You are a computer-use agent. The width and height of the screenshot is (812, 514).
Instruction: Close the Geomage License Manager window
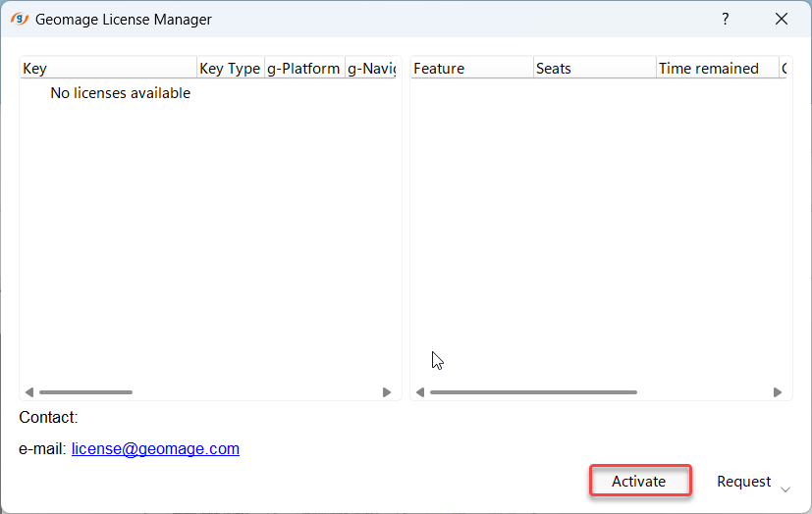(x=781, y=20)
